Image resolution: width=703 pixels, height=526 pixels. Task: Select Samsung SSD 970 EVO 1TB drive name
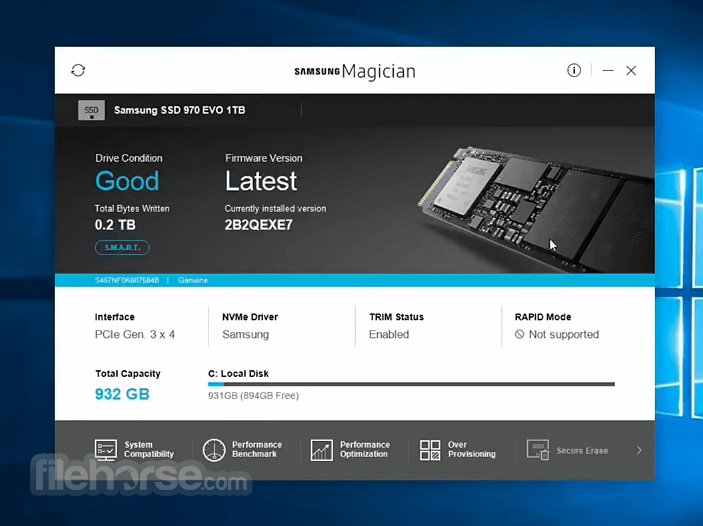click(x=179, y=110)
